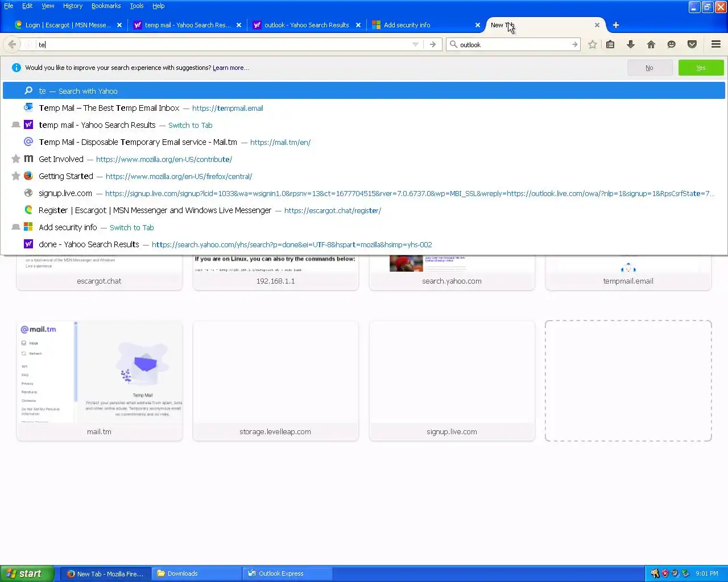Close the Add security info tab
The height and width of the screenshot is (582, 728).
point(478,25)
